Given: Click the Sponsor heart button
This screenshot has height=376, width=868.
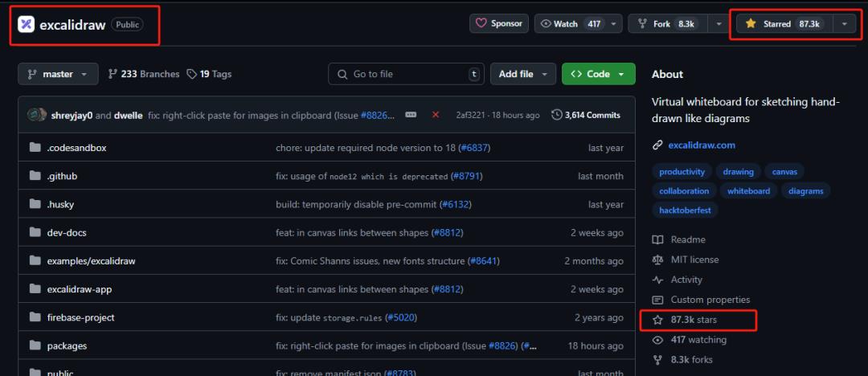Looking at the screenshot, I should pos(499,24).
